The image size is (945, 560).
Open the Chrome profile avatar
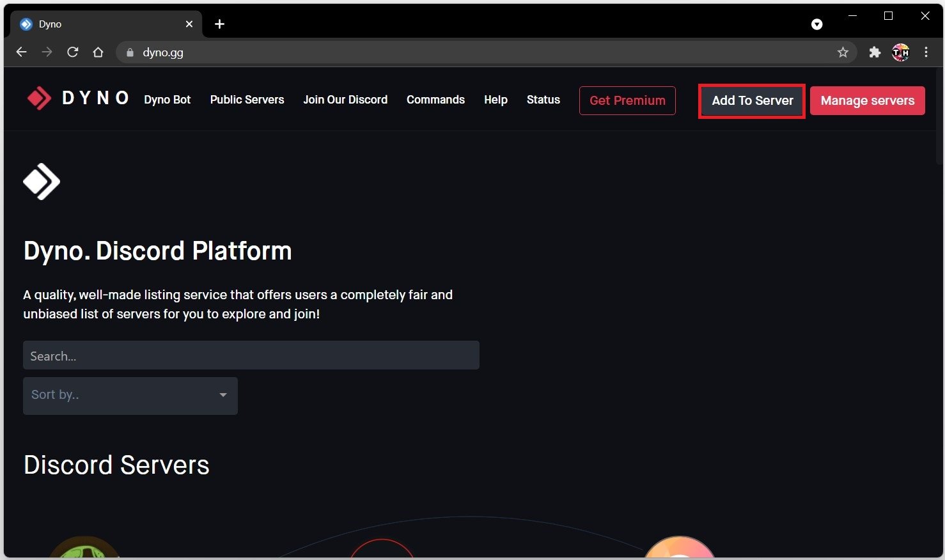[900, 52]
